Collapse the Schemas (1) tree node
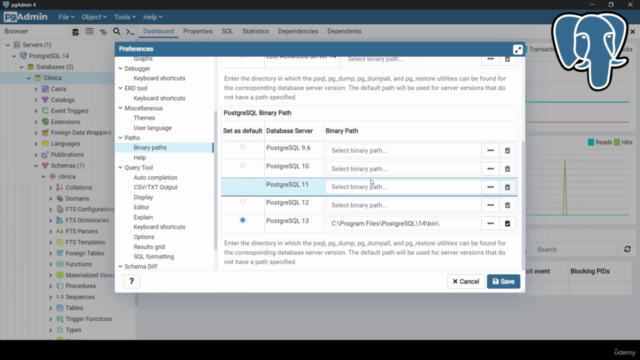640x360 pixels. click(36, 166)
